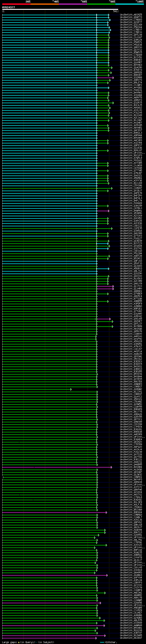Open hit UniRef100_Q3ZJ69
The image size is (146, 644).
pyautogui.click(x=131, y=25)
